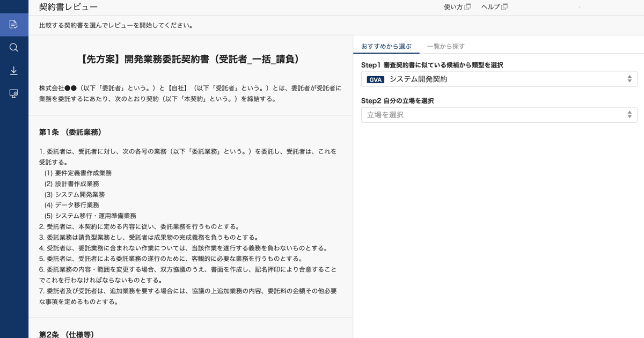Click Step1 審査契約書 label
The image size is (644, 338).
pyautogui.click(x=432, y=65)
